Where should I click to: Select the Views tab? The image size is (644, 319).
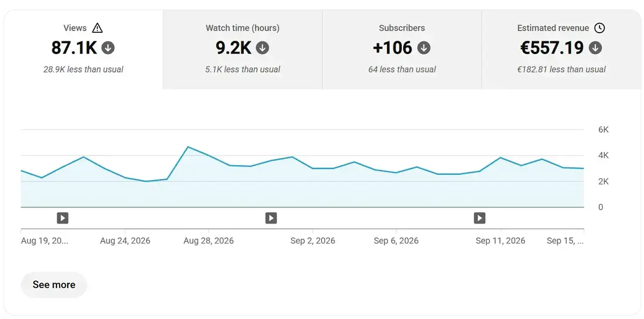[83, 49]
